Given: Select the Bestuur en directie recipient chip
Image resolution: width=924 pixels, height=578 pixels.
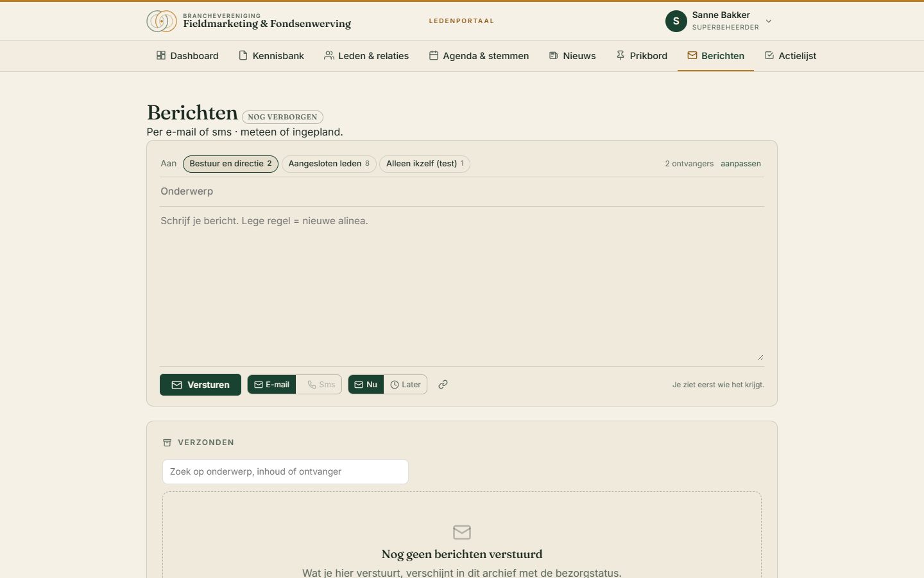Looking at the screenshot, I should coord(230,164).
